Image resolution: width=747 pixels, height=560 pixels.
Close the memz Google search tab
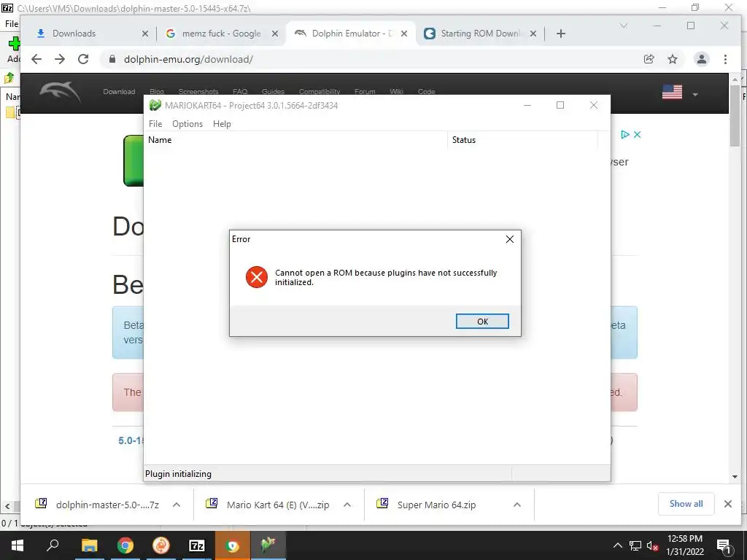tap(275, 34)
